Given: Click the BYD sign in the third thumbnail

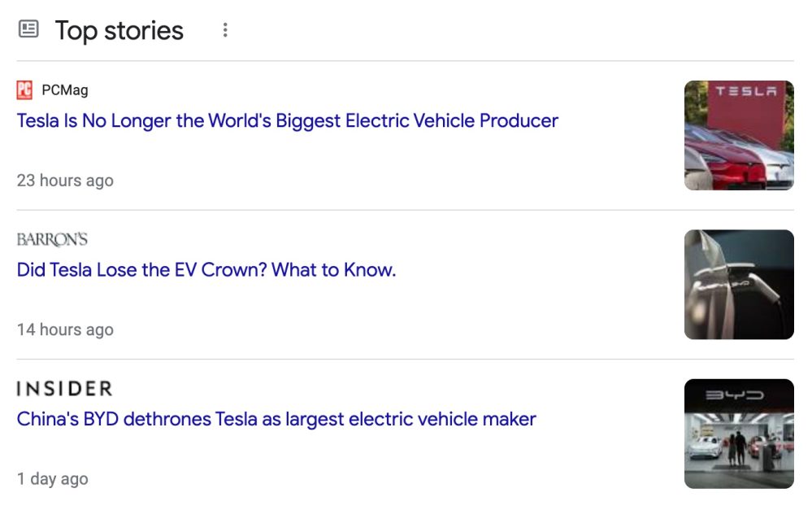Looking at the screenshot, I should [735, 395].
